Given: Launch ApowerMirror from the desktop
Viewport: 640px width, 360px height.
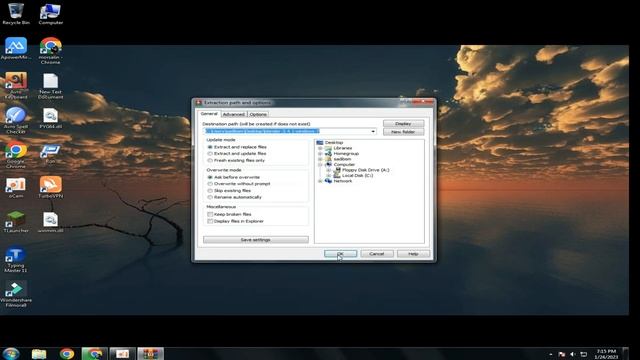Looking at the screenshot, I should (x=16, y=49).
